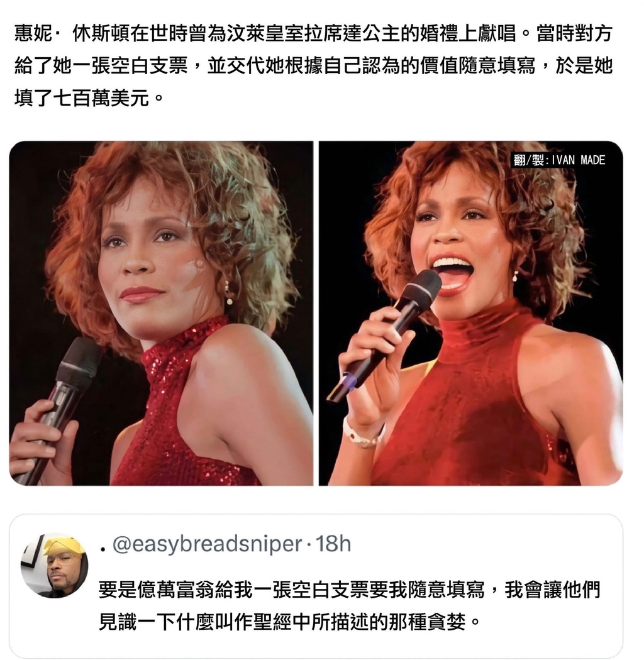
Task: Click the 18h timestamp on the quoted post
Action: [x=333, y=544]
